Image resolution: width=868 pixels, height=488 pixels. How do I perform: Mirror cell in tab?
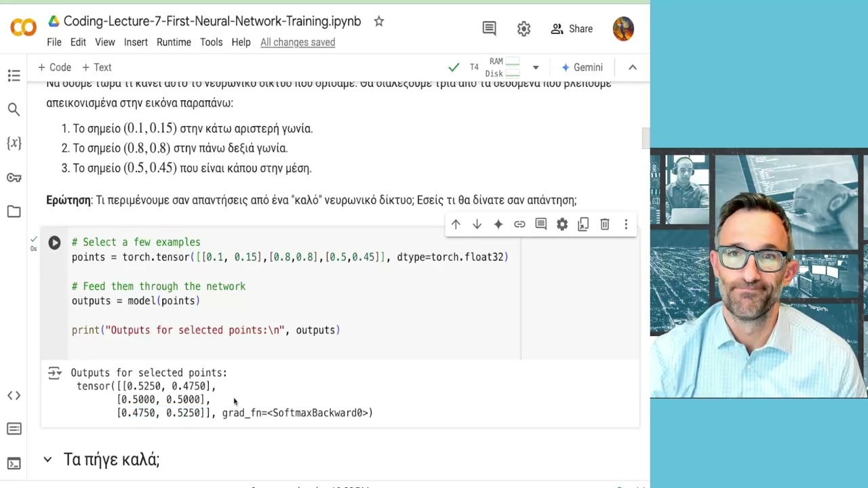[583, 224]
